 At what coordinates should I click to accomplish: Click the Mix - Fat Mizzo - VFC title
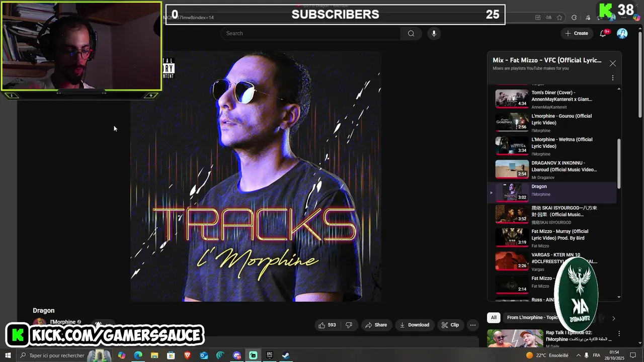click(x=547, y=60)
